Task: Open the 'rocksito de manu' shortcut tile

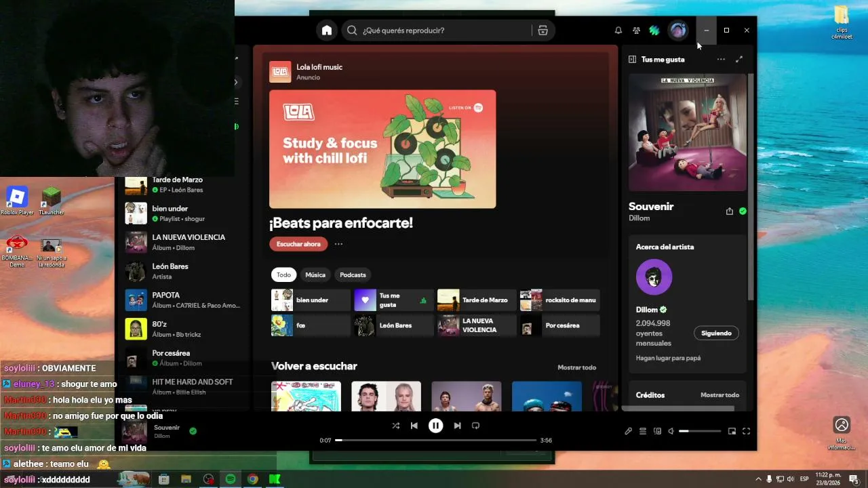Action: (x=560, y=300)
